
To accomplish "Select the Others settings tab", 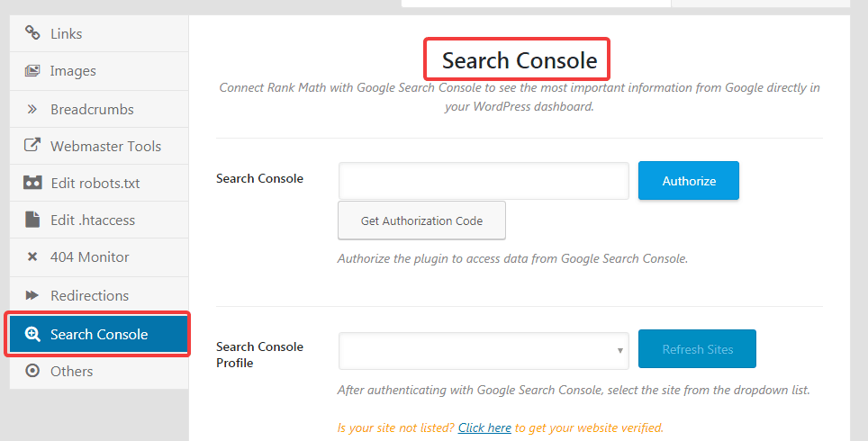I will click(72, 371).
